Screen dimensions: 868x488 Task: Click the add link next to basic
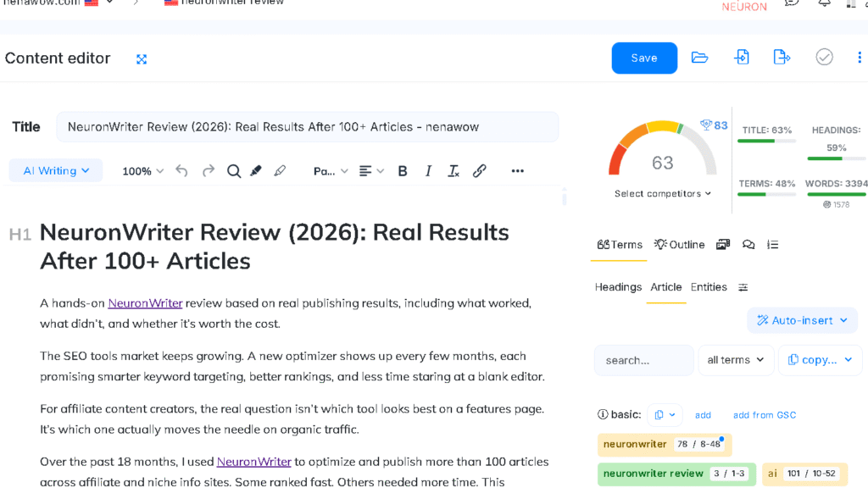coord(703,415)
